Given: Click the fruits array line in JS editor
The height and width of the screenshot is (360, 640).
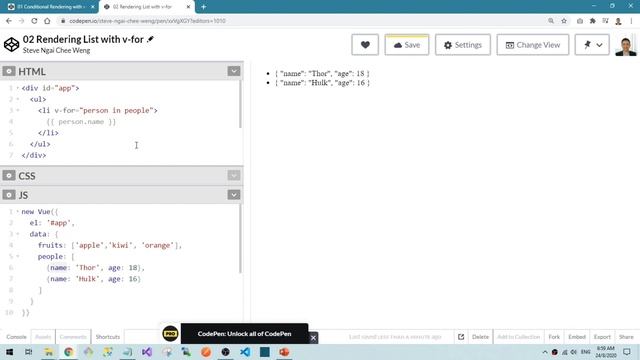Looking at the screenshot, I should pyautogui.click(x=109, y=245).
